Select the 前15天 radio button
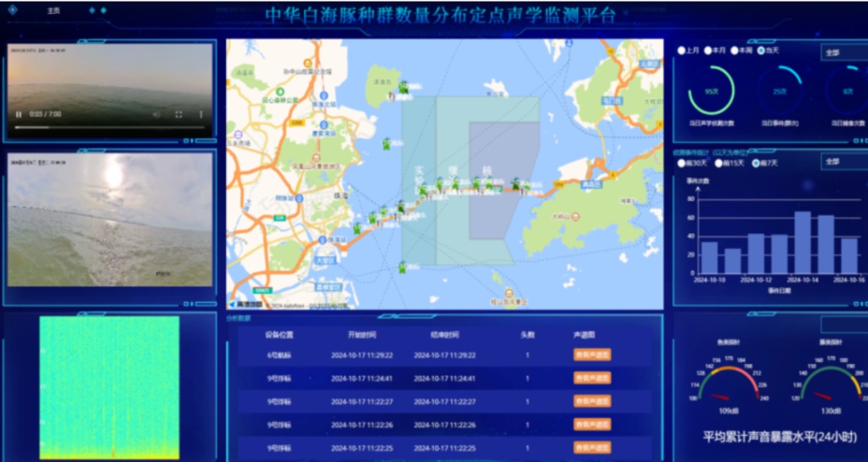868x462 pixels. click(719, 163)
